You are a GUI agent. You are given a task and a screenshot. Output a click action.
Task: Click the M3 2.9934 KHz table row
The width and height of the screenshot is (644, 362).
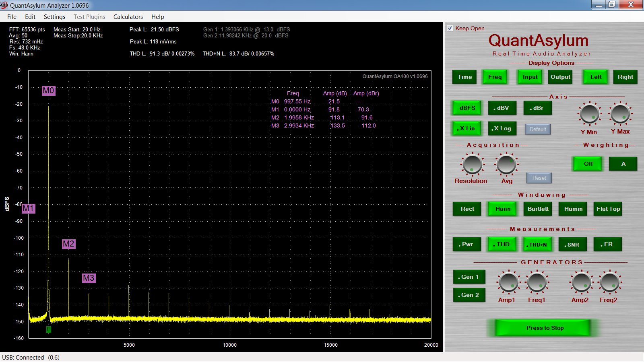click(x=324, y=125)
